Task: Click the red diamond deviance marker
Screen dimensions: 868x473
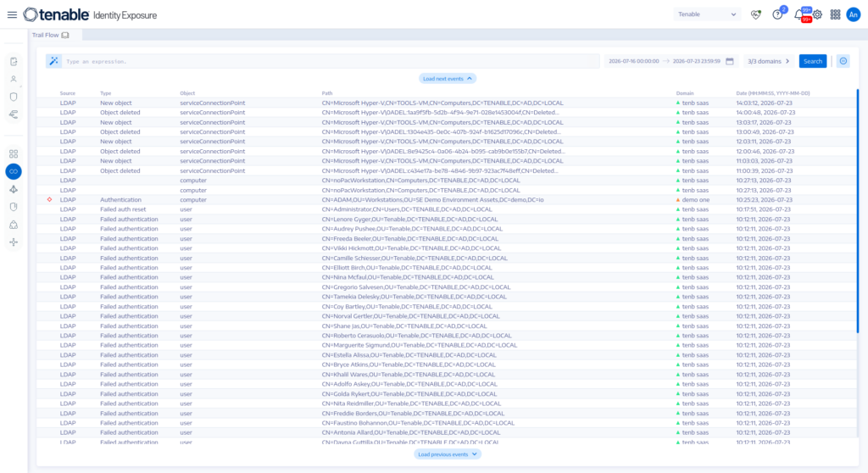Action: 50,199
